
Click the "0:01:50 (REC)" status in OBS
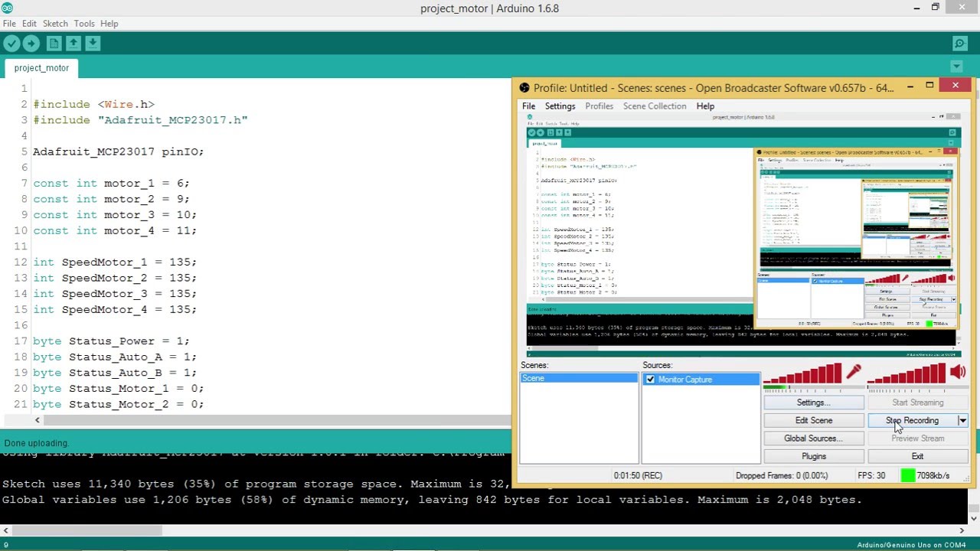click(638, 475)
